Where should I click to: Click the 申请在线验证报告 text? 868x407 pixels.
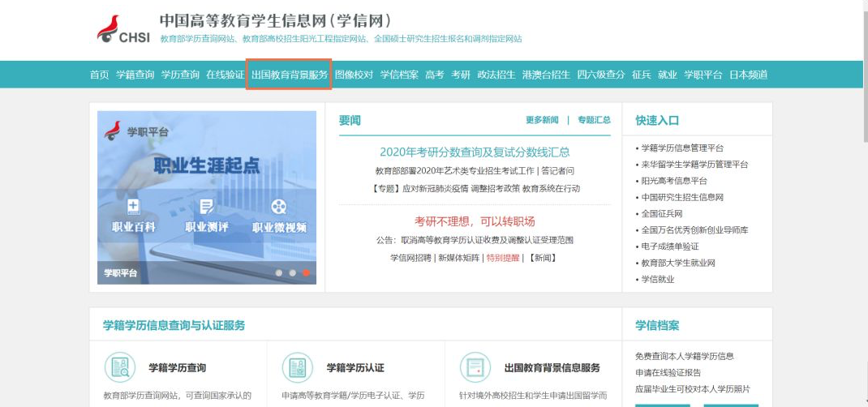click(668, 373)
